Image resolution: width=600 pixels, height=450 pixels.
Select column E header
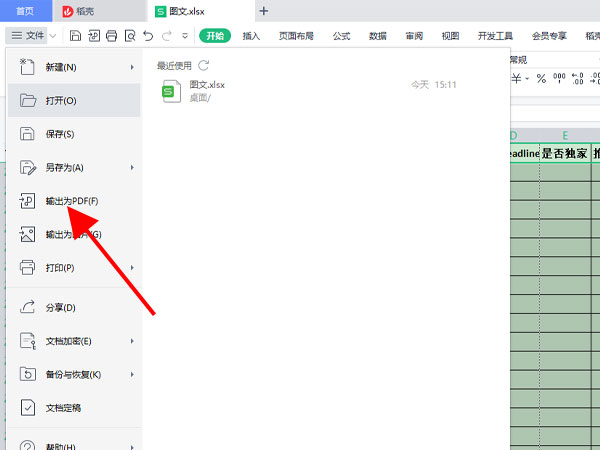(565, 135)
